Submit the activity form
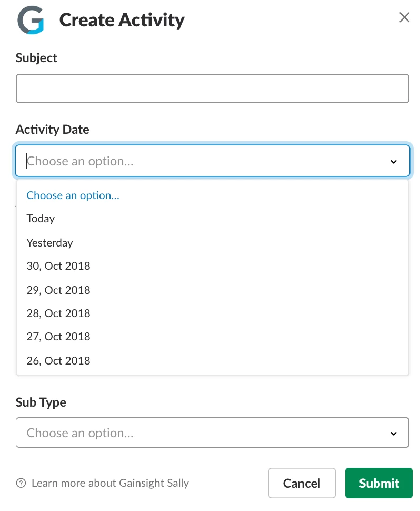This screenshot has height=511, width=420. (x=378, y=483)
